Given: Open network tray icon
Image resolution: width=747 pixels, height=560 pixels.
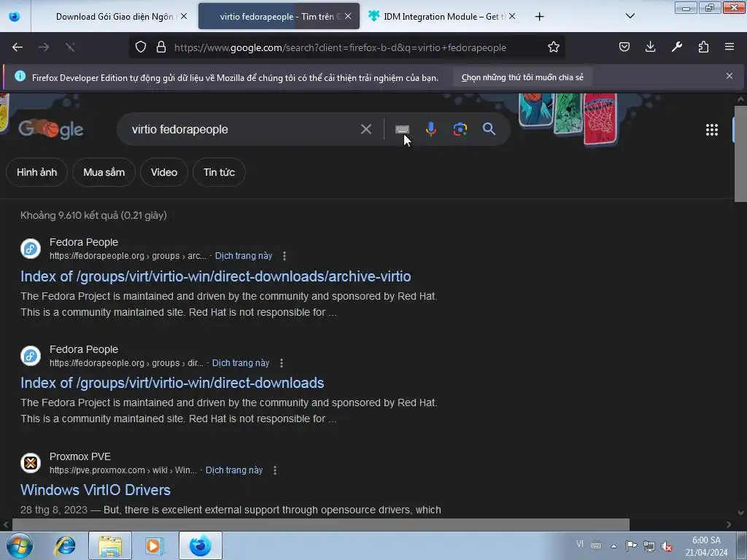Looking at the screenshot, I should click(x=649, y=546).
